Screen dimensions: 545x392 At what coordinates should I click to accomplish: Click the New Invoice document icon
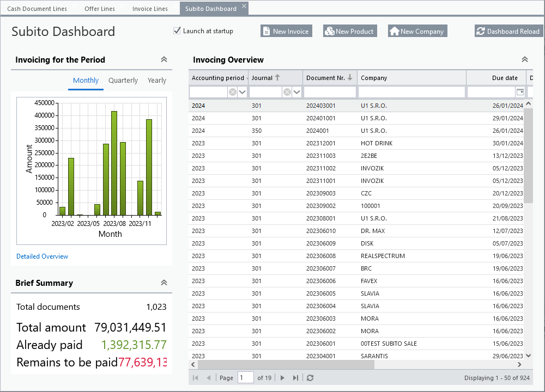[267, 31]
